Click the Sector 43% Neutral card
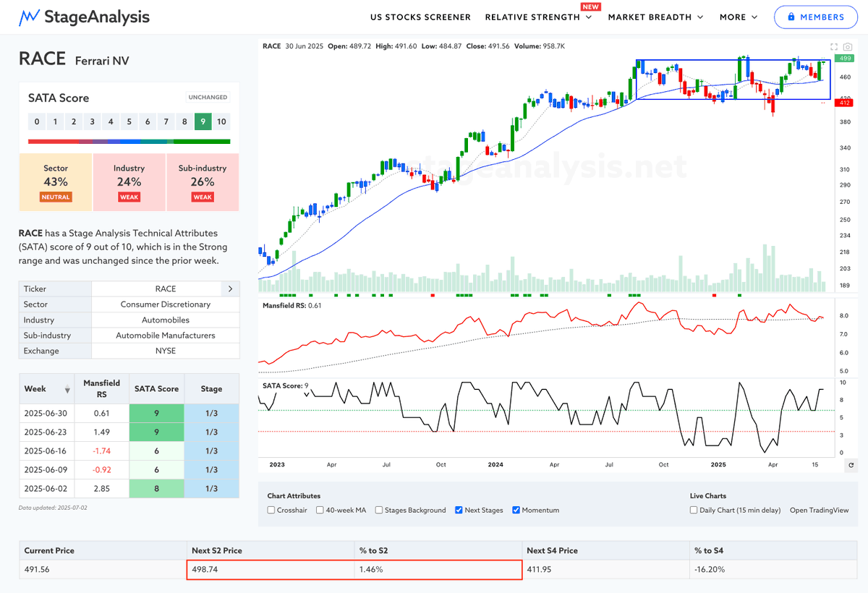 coord(56,182)
